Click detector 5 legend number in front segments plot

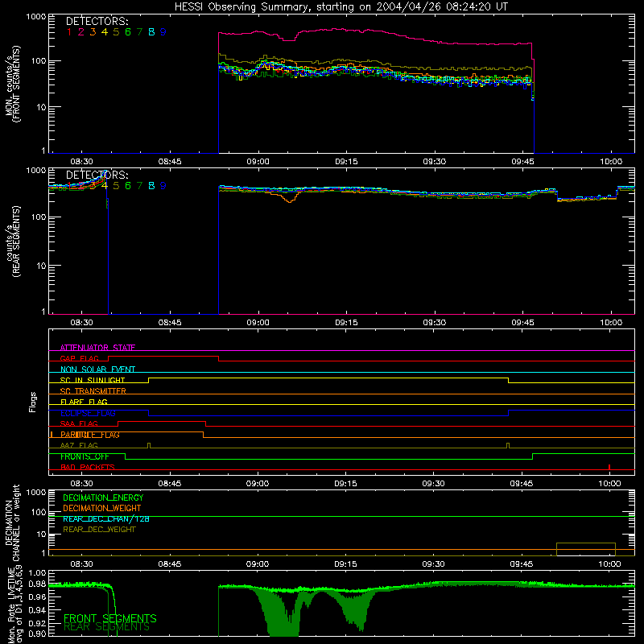(116, 32)
